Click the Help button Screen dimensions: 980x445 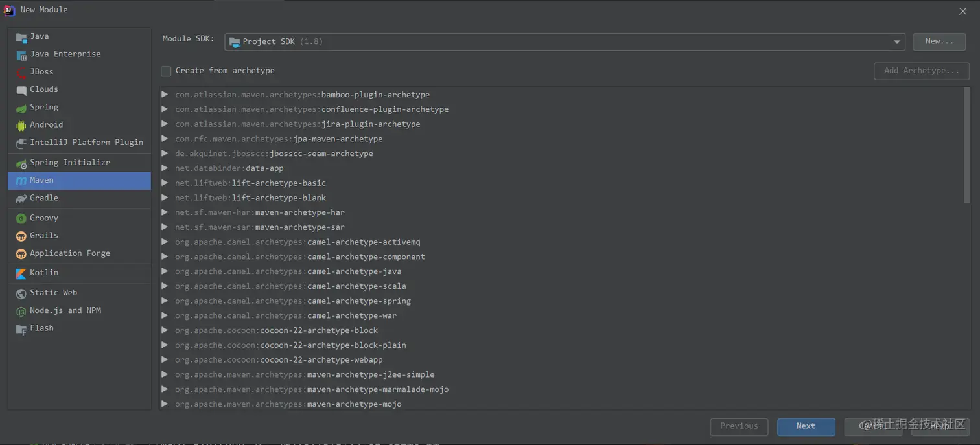pyautogui.click(x=940, y=426)
